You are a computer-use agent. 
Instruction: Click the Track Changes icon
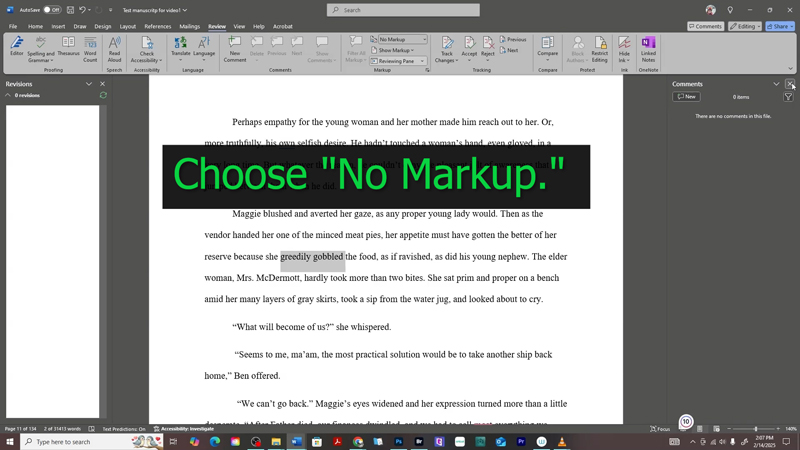pos(446,43)
